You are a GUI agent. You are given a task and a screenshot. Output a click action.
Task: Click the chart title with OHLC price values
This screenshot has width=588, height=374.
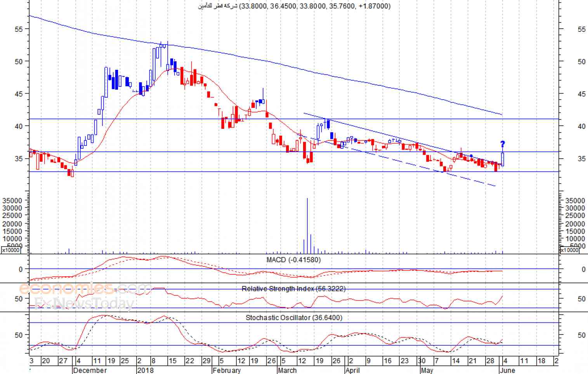(294, 6)
